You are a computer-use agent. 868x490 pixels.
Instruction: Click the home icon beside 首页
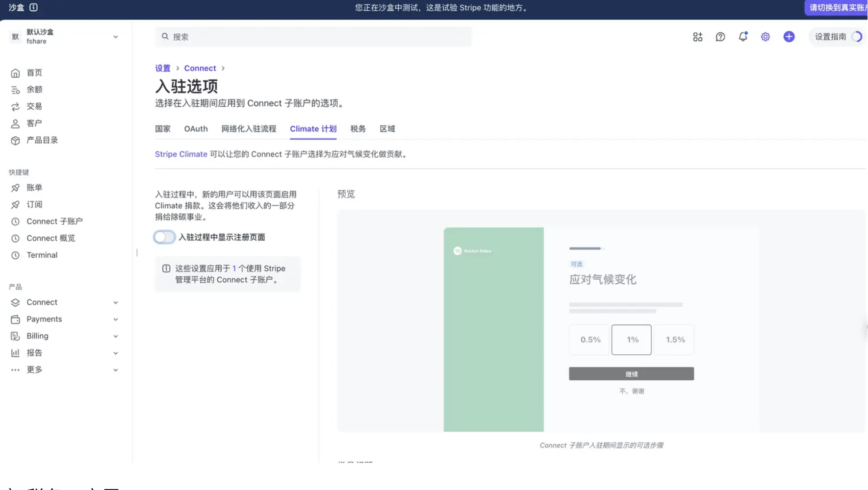(x=16, y=73)
